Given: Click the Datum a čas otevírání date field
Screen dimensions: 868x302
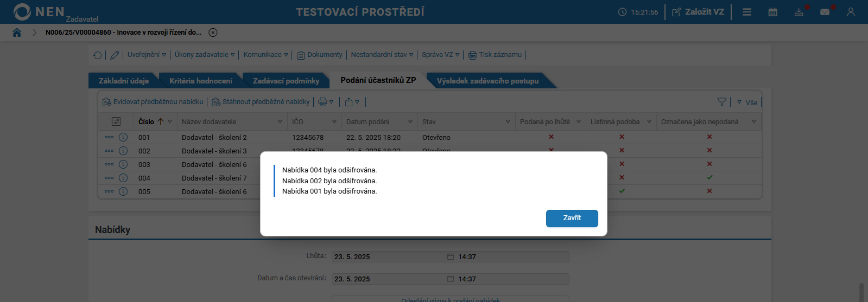Looking at the screenshot, I should coord(394,279).
